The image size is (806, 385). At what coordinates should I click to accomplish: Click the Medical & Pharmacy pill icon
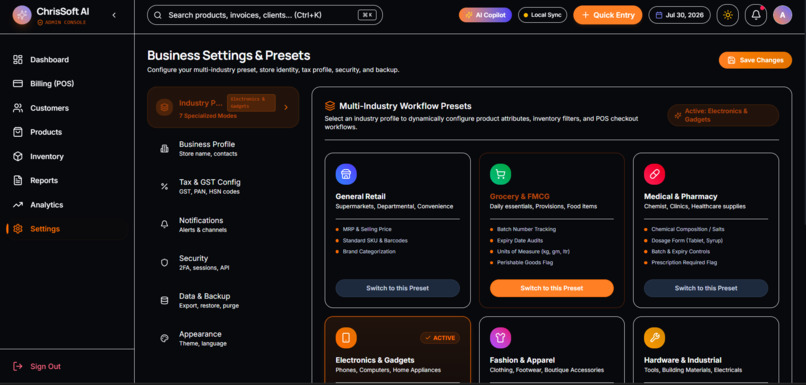654,174
